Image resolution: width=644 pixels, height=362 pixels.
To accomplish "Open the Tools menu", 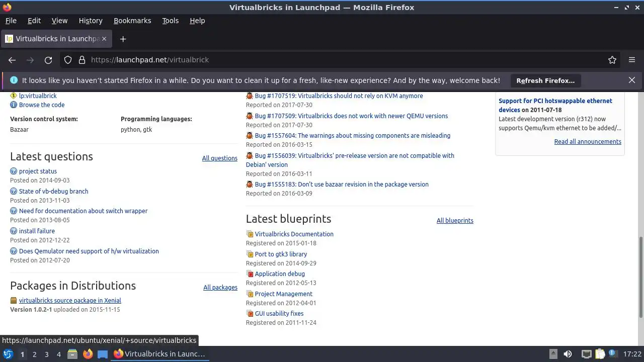I will tap(170, 21).
